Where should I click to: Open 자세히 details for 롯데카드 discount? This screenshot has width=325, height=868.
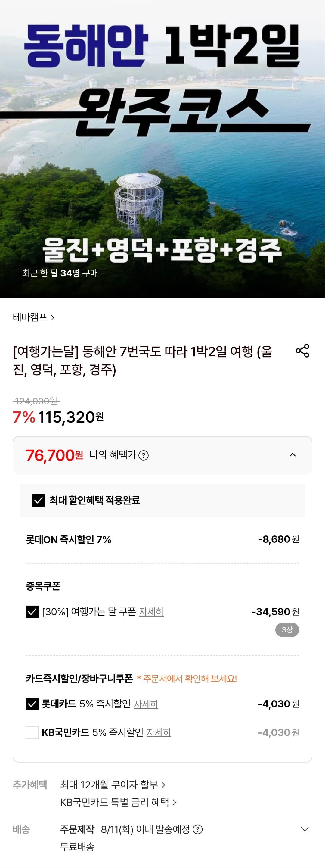(146, 704)
